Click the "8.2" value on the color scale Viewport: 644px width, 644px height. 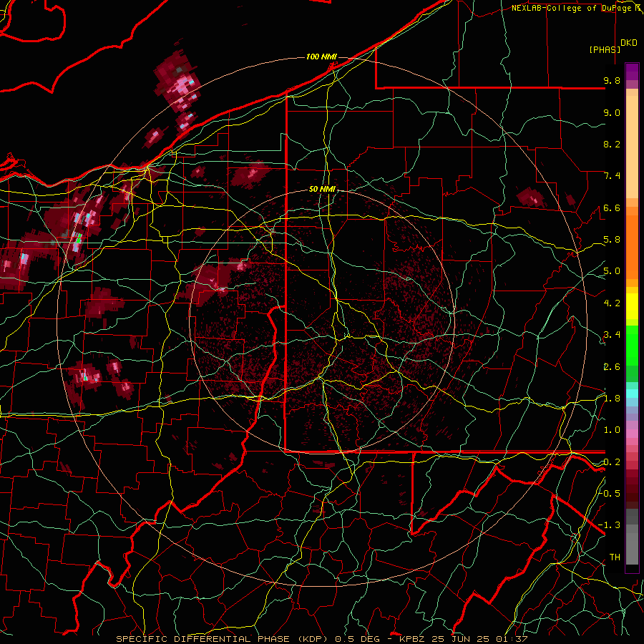click(x=612, y=144)
